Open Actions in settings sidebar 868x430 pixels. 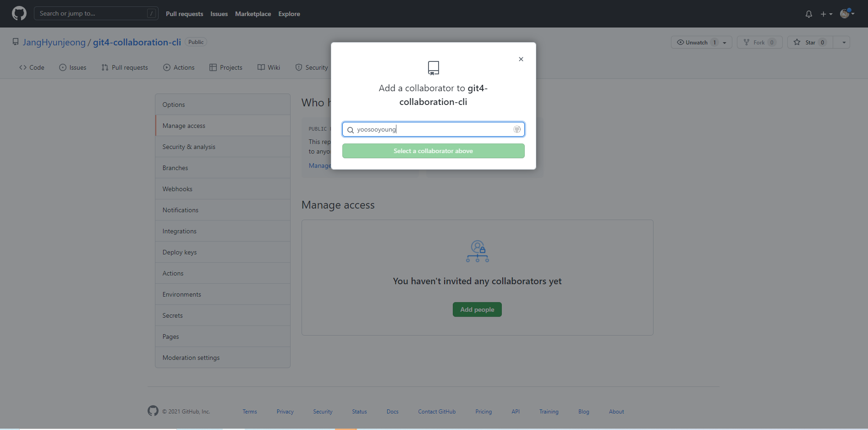[x=223, y=273]
